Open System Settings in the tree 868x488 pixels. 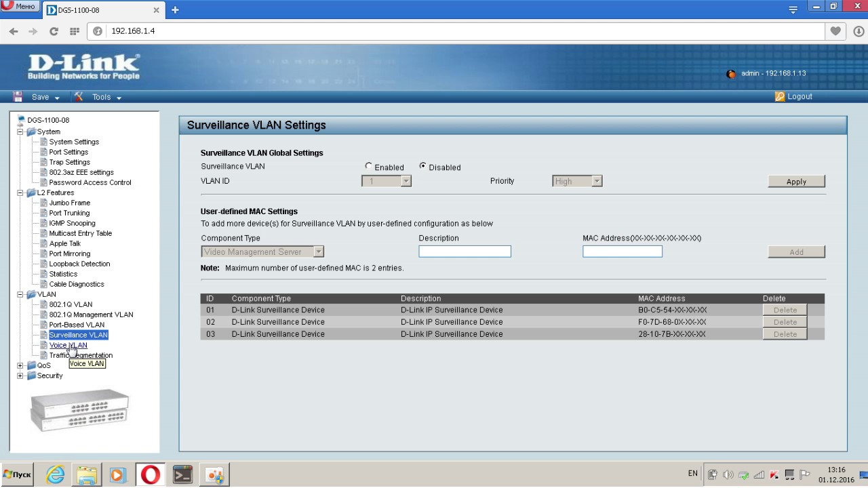[x=74, y=142]
